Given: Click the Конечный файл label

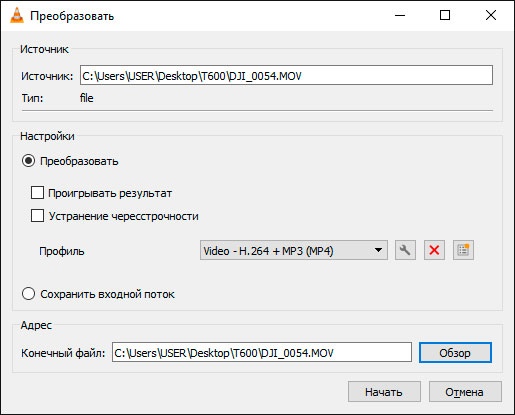Looking at the screenshot, I should (63, 353).
